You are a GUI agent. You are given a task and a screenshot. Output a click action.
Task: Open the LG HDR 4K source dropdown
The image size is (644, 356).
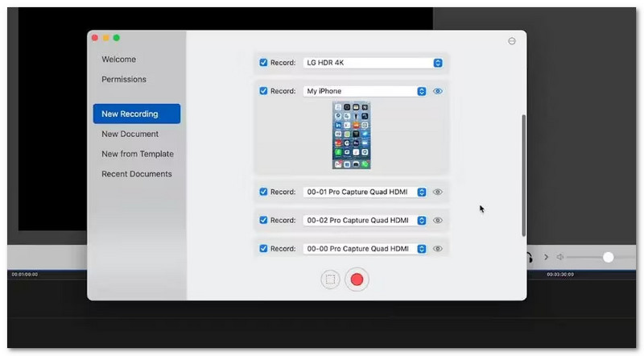pos(373,63)
